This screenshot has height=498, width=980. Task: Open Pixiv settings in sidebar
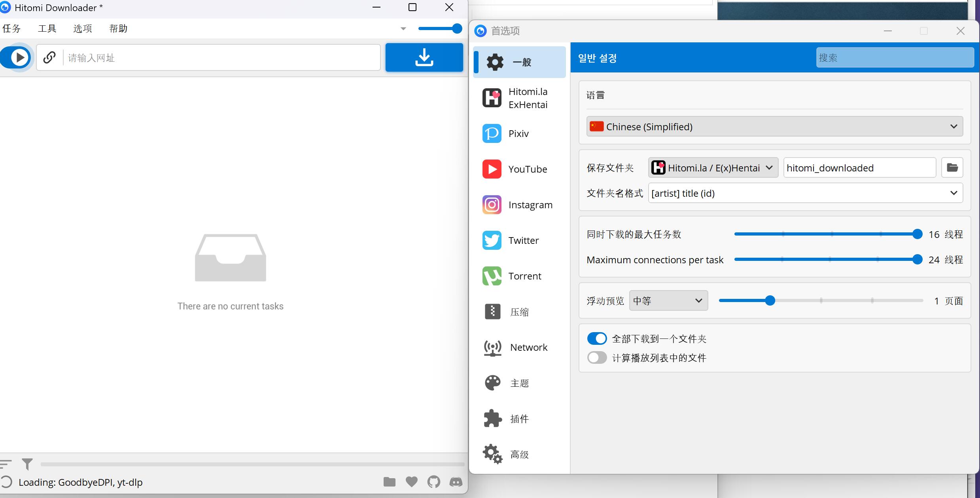coord(519,133)
